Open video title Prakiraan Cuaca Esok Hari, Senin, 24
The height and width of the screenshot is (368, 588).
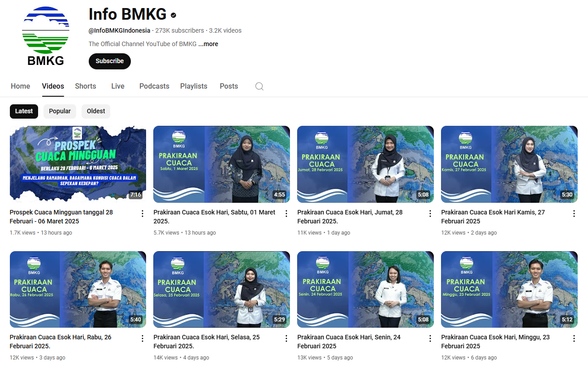coord(349,338)
